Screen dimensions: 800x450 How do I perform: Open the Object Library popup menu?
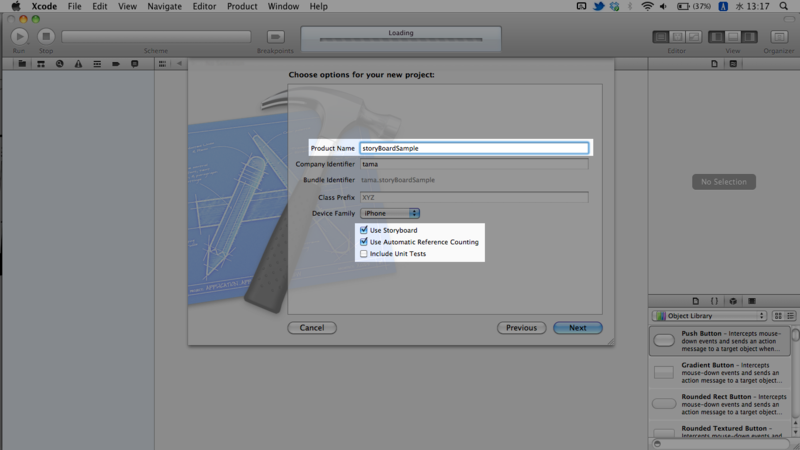pos(710,316)
